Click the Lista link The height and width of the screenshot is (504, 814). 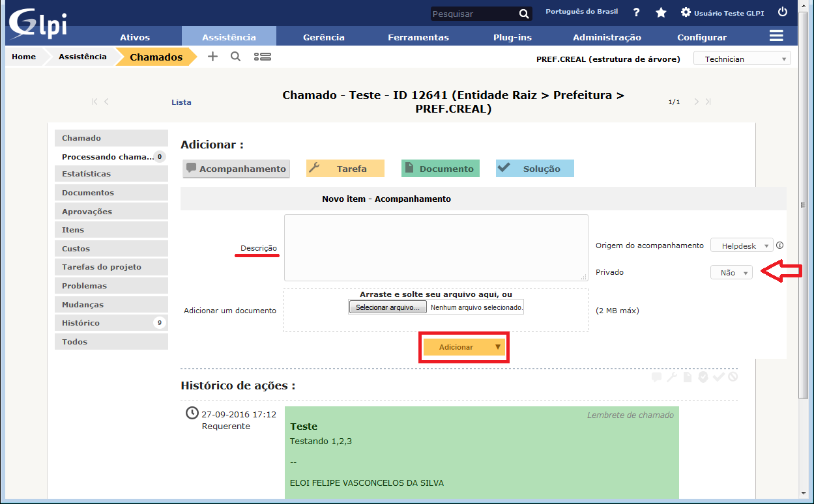[x=181, y=102]
